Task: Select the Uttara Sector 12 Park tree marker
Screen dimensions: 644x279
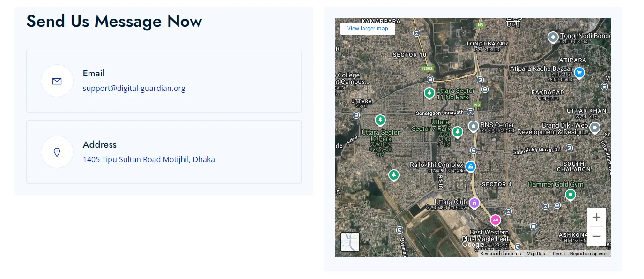Action: click(380, 121)
